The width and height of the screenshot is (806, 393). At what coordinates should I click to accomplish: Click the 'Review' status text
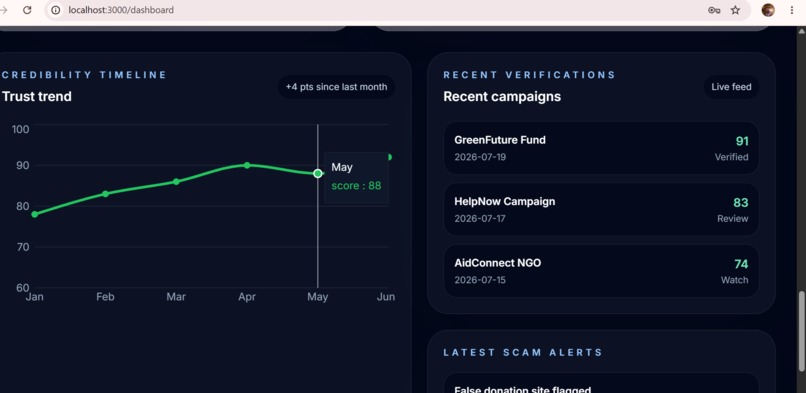click(x=733, y=219)
